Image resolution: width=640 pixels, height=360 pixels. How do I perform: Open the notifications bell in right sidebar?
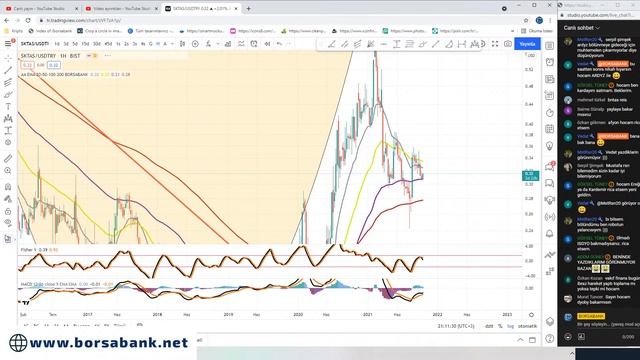click(550, 234)
